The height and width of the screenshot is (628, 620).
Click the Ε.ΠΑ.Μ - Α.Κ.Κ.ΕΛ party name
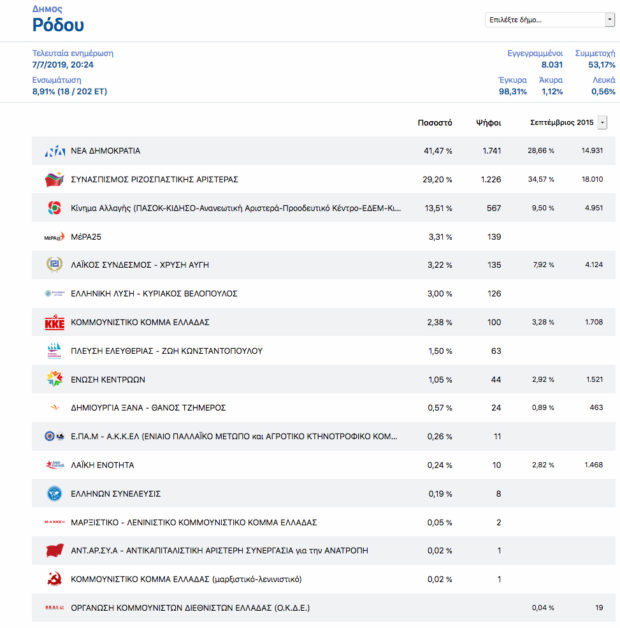tap(234, 437)
